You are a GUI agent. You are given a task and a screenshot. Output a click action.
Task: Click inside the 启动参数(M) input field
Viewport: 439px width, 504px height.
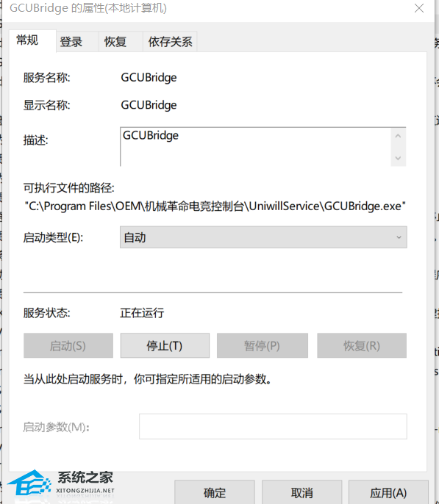point(273,427)
